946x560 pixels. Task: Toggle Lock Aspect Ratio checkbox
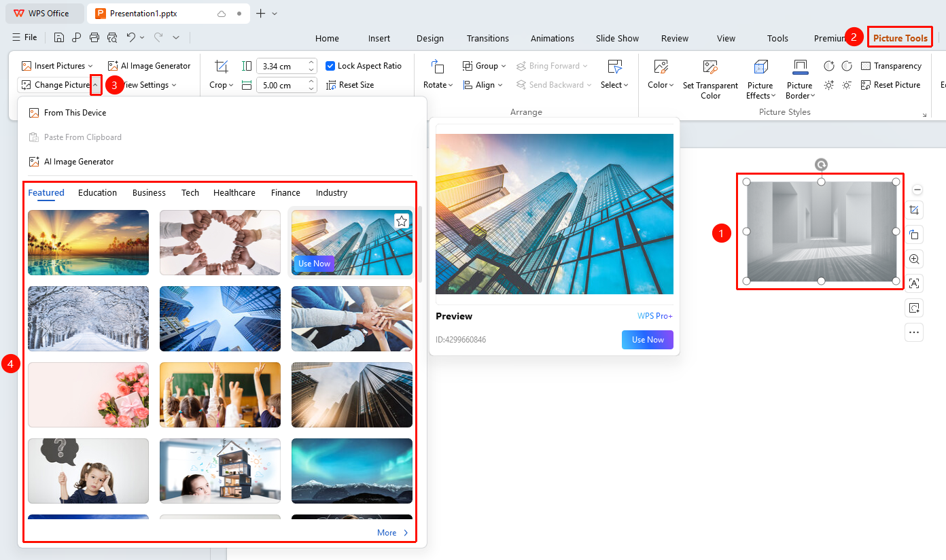(x=330, y=66)
